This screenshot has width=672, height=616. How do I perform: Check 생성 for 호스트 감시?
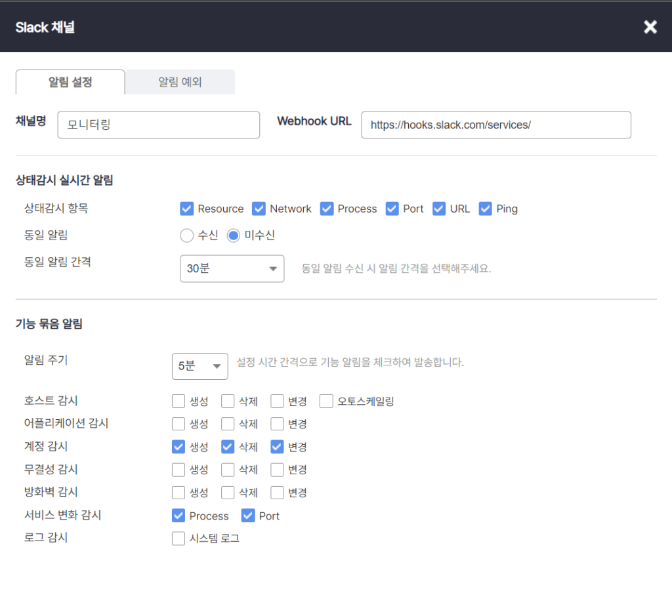point(178,401)
